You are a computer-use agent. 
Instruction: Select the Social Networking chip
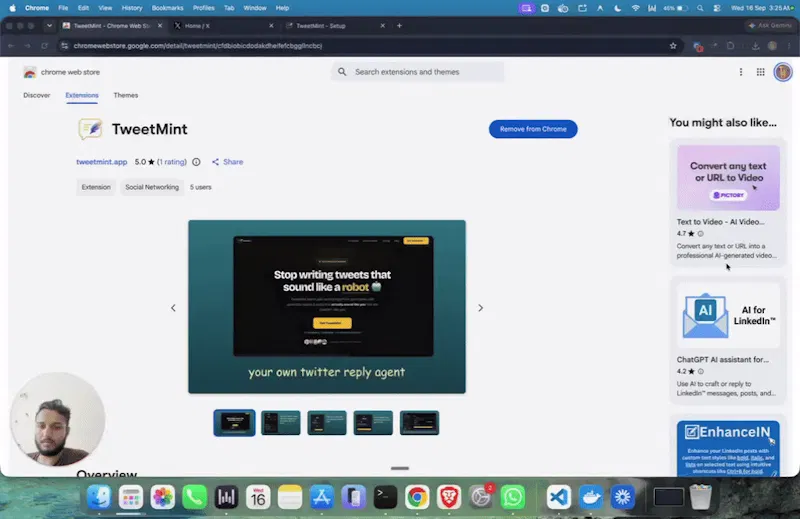152,187
